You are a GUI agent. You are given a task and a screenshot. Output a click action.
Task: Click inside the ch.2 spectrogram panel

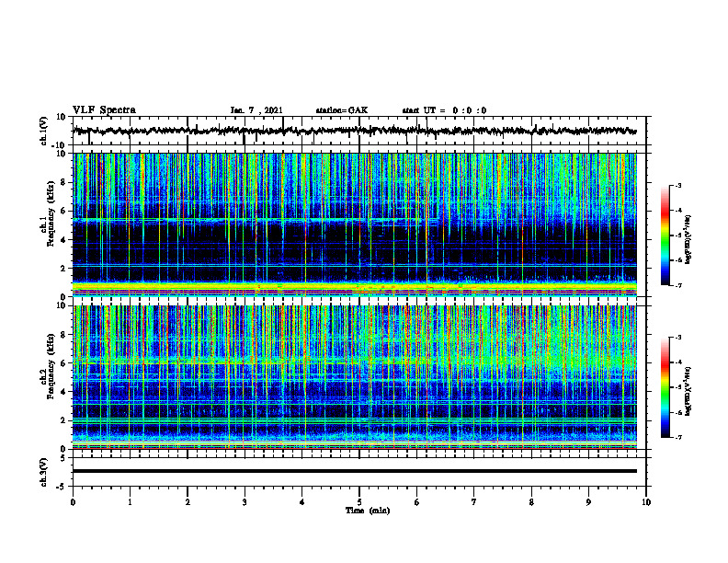pos(354,377)
